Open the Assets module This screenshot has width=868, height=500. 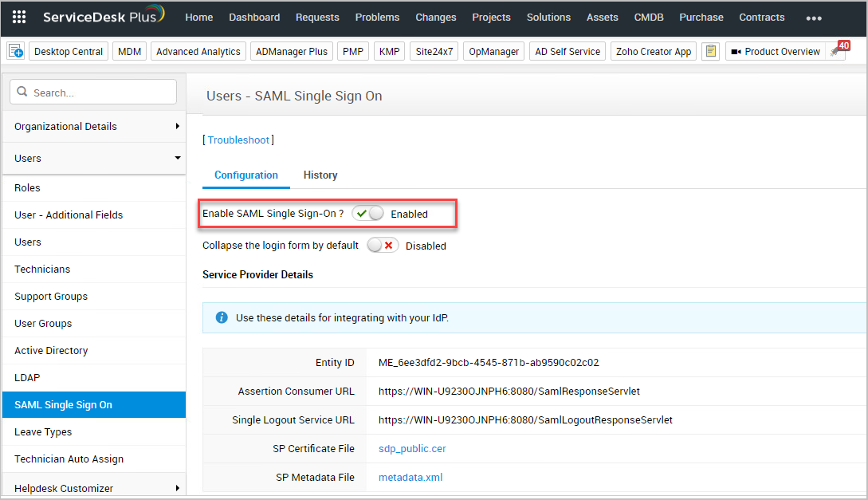(x=602, y=18)
